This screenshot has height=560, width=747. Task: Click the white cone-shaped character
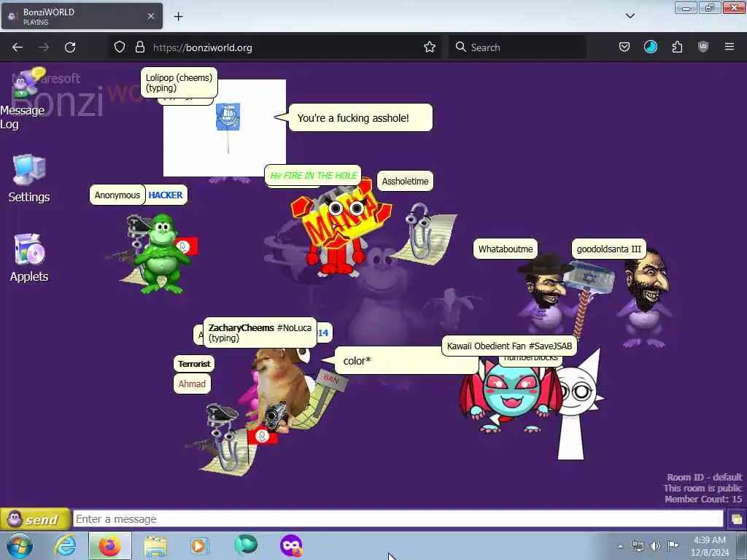click(x=578, y=405)
